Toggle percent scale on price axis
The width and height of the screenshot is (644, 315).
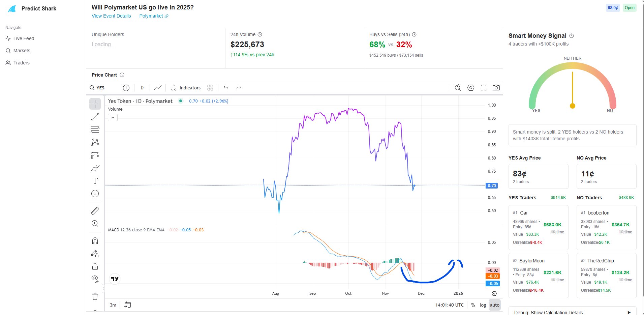473,305
